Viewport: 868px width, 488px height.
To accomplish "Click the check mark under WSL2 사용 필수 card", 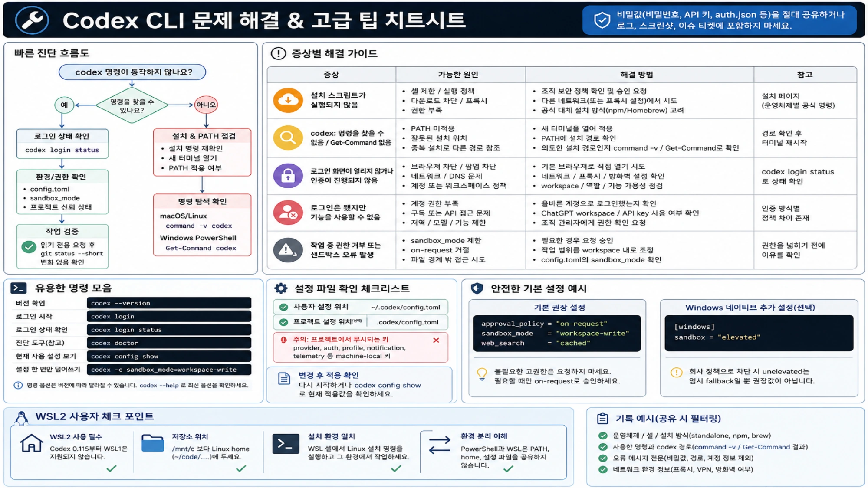I will 112,468.
